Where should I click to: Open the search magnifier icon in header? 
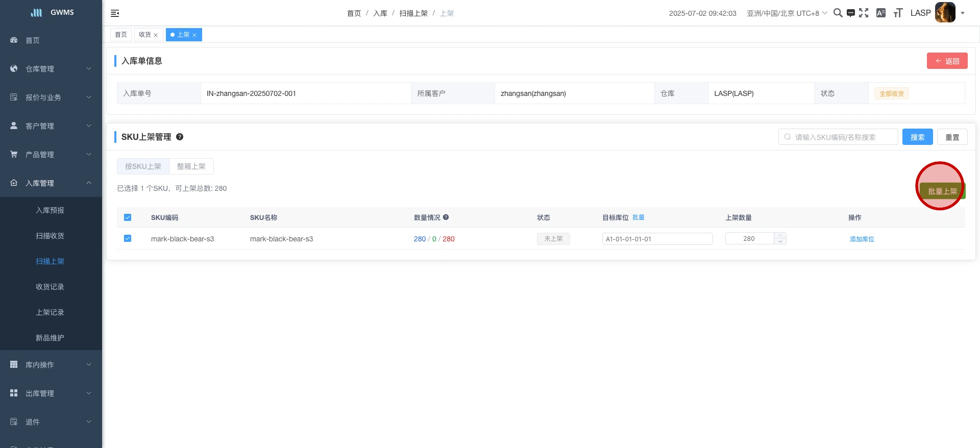click(838, 13)
